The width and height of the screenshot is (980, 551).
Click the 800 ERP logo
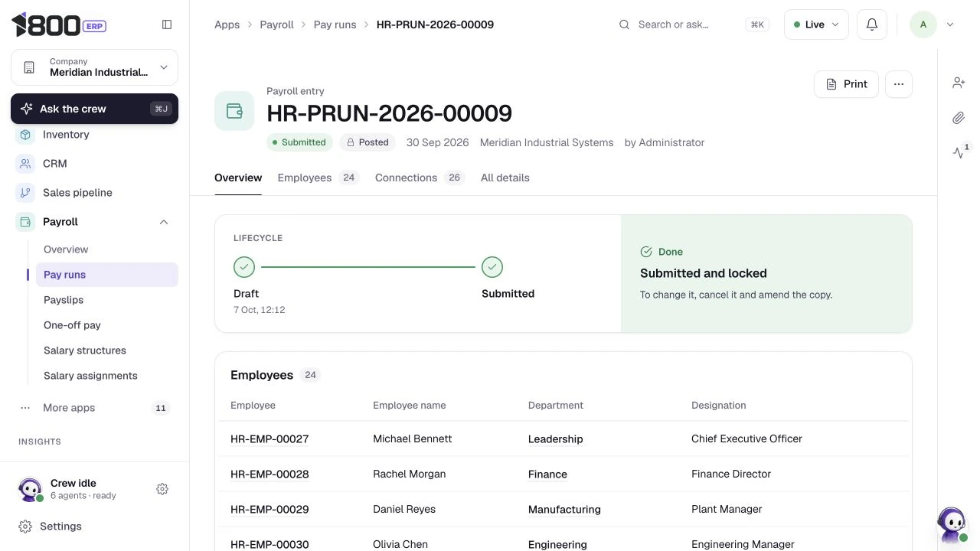click(59, 24)
